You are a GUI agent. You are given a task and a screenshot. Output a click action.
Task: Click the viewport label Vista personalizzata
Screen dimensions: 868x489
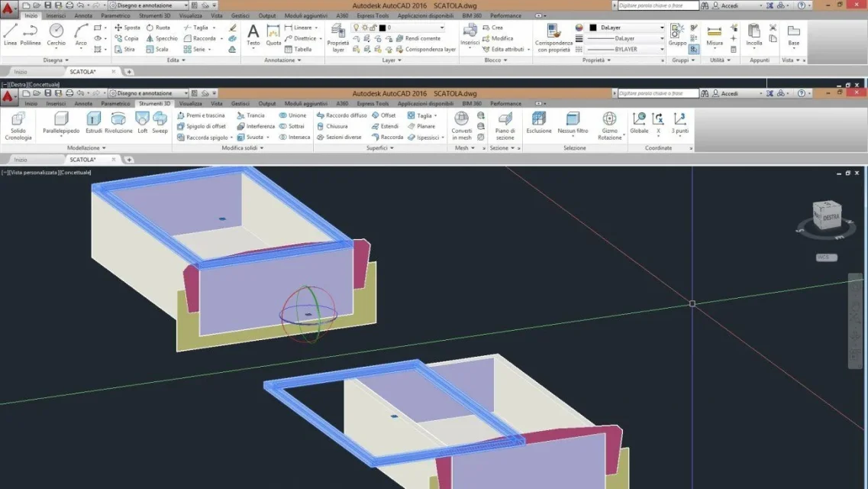pos(34,173)
